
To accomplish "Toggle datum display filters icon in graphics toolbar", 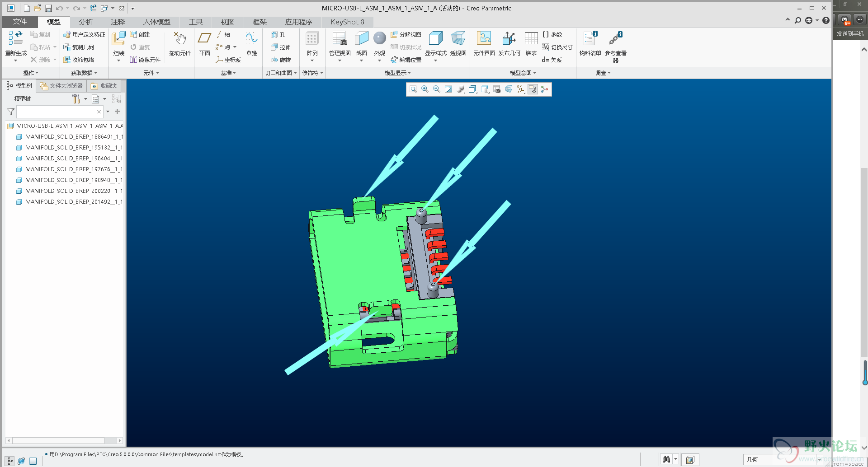I will coord(521,89).
